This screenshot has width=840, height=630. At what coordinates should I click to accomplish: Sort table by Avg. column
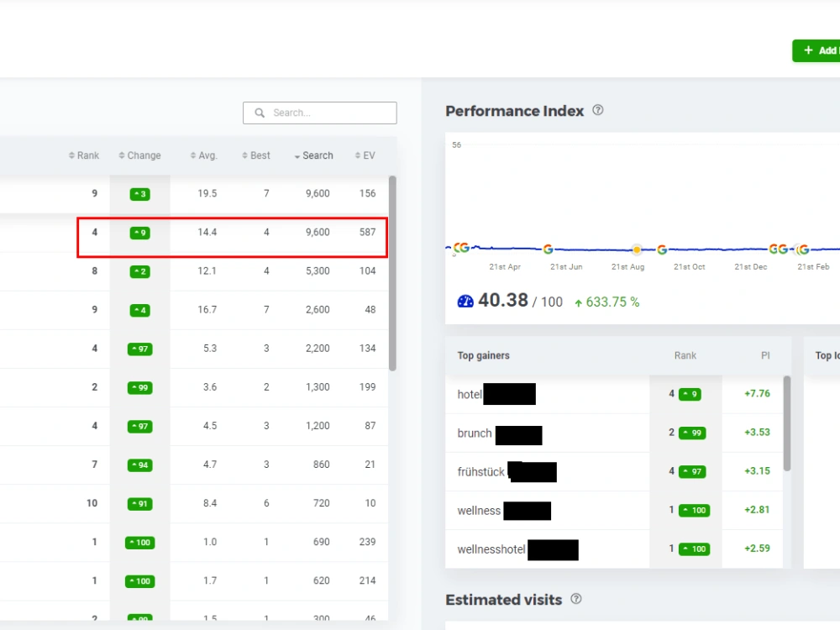click(203, 155)
